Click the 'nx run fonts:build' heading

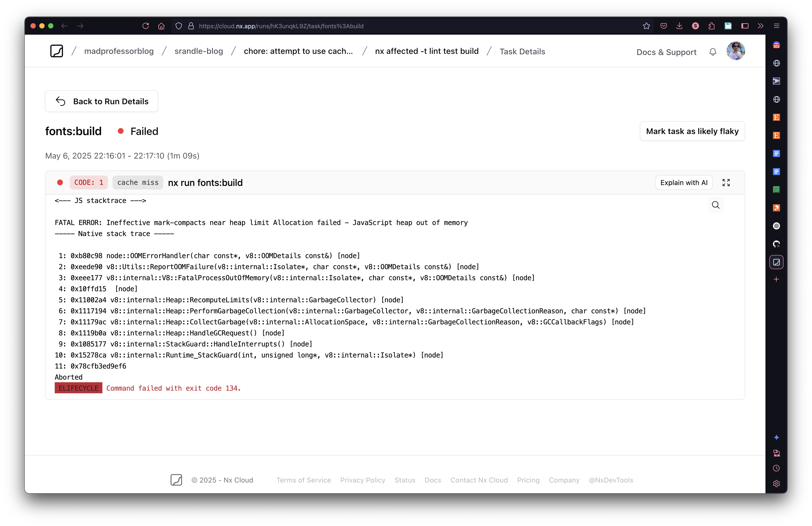[x=205, y=183]
